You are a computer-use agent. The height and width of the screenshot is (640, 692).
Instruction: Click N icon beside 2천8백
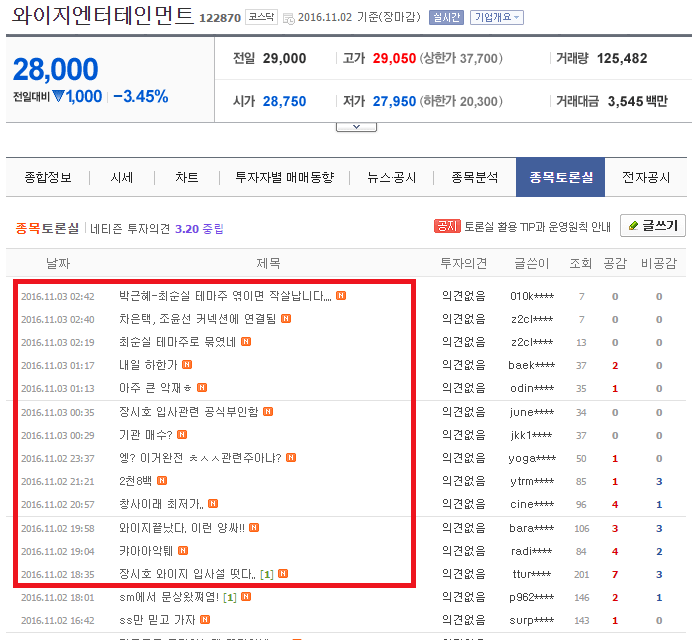162,481
